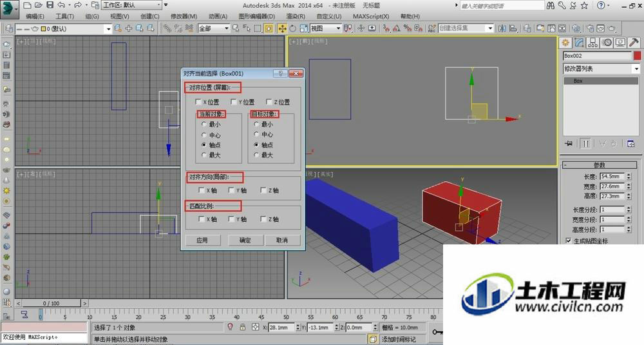
Task: Click the Pin Stack icon under modifier stack
Action: click(569, 144)
